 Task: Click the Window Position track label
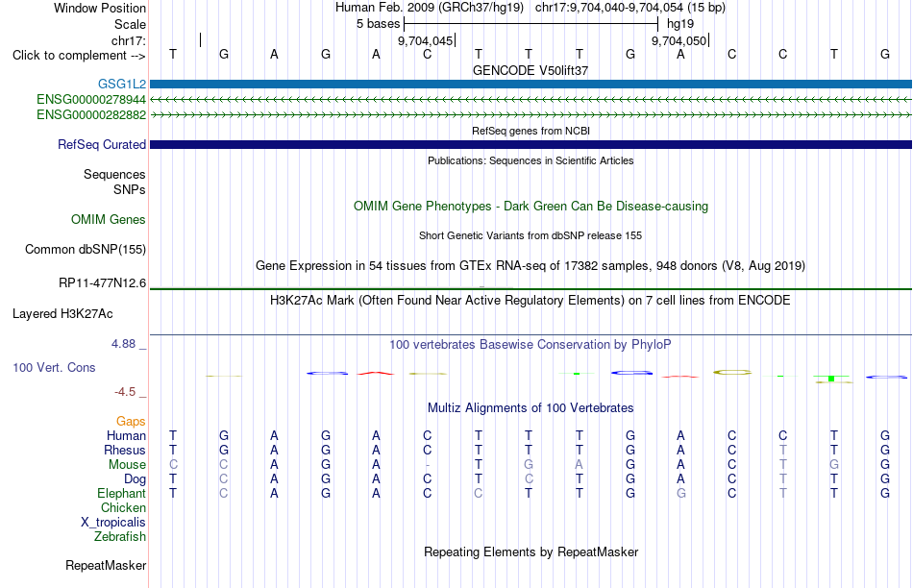tap(100, 8)
